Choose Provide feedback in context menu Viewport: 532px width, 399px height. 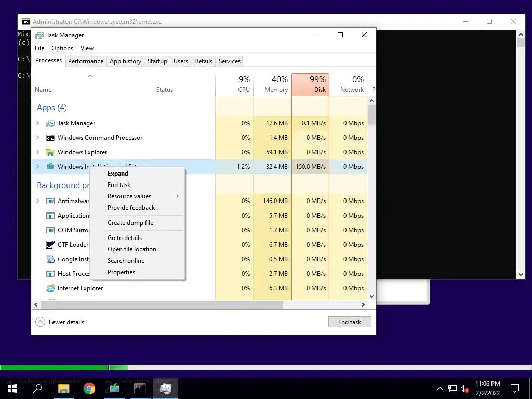(138, 208)
